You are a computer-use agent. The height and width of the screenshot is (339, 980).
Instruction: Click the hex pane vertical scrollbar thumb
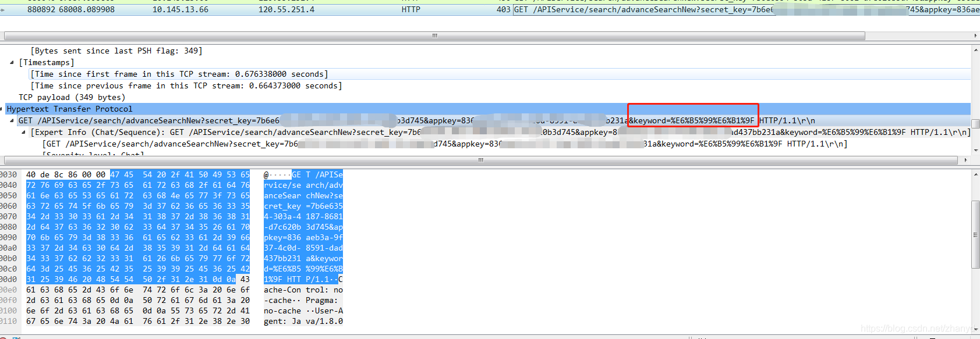coord(975,235)
